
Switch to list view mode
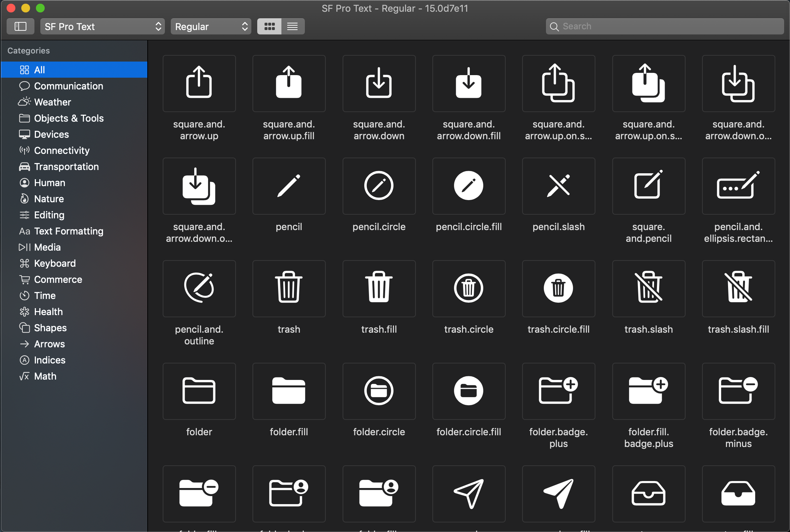click(292, 26)
